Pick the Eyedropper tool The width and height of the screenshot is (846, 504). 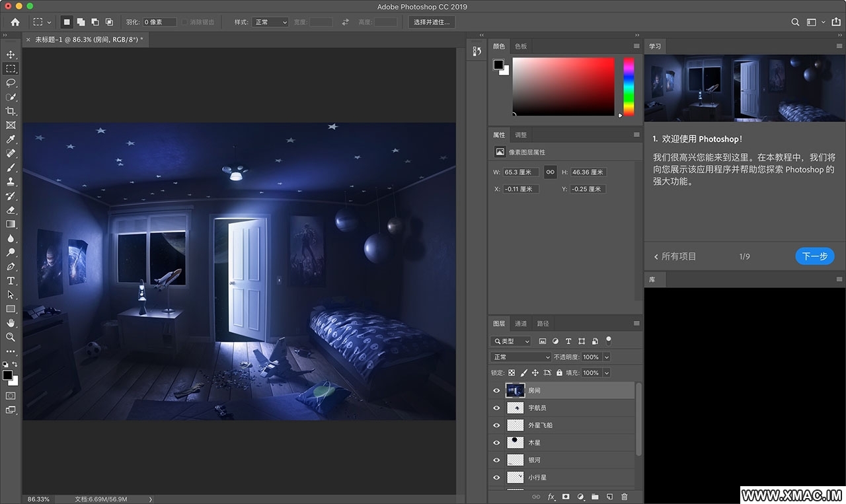click(11, 139)
